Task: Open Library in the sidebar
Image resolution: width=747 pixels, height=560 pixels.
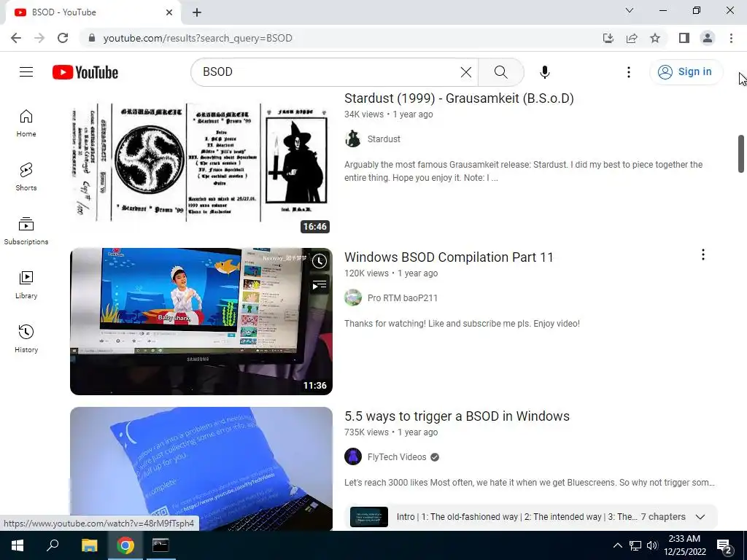Action: click(x=26, y=284)
